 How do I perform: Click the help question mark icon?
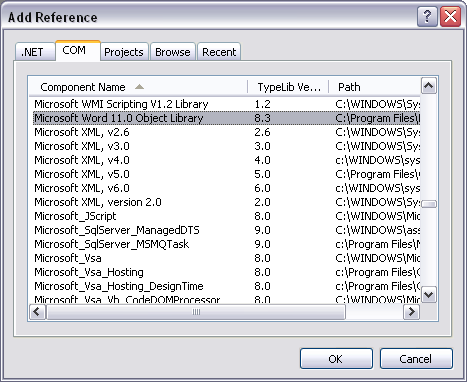tap(427, 16)
